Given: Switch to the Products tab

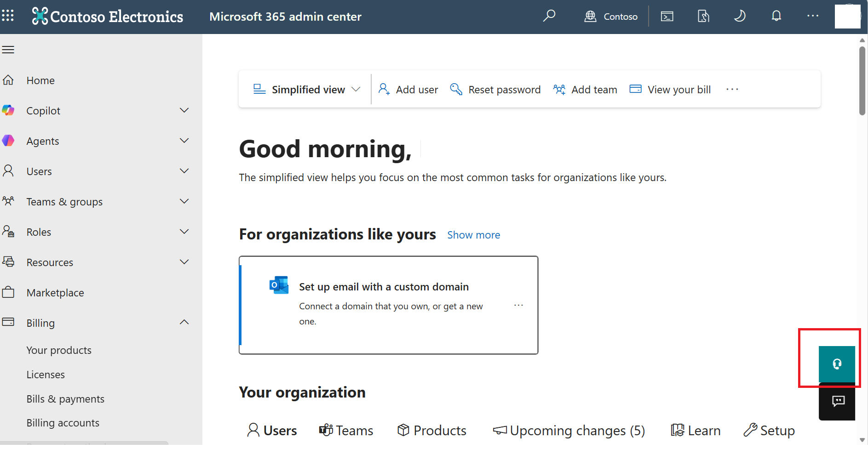Looking at the screenshot, I should pos(432,430).
